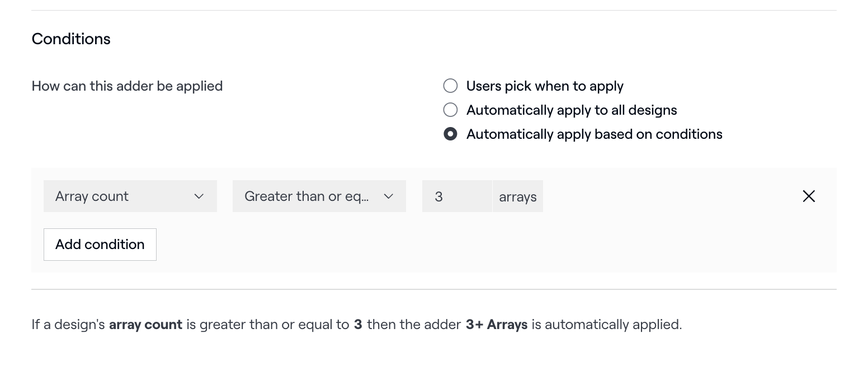The height and width of the screenshot is (366, 868).
Task: Choose Automatically apply to all designs radio
Action: (x=450, y=110)
